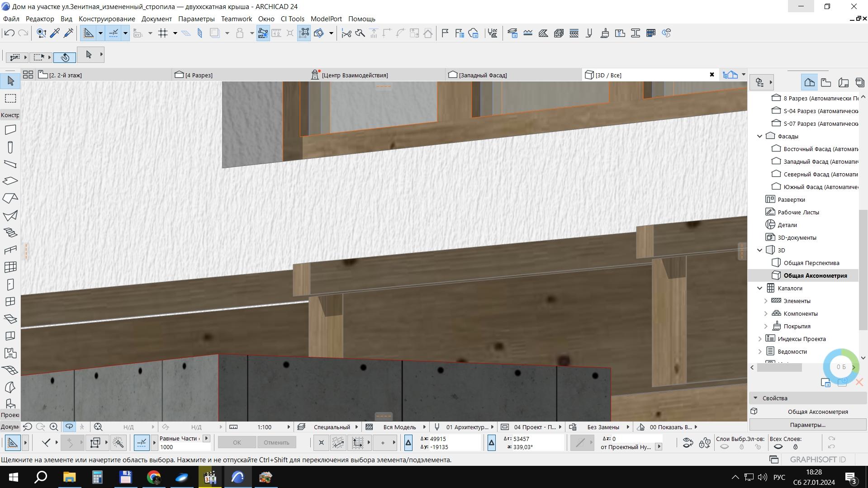
Task: Click the Undo arrow in the toolbar
Action: point(9,33)
